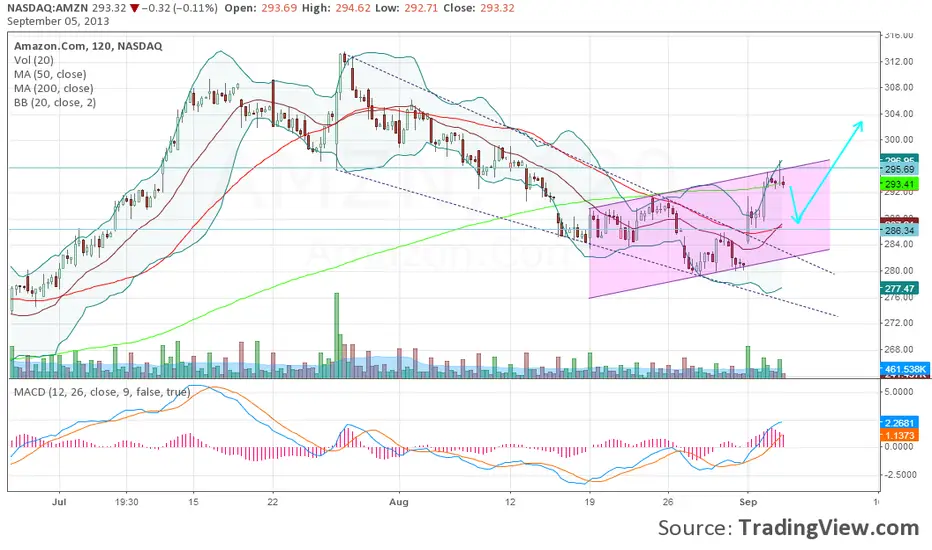Click the 272.00 price axis tick
Viewport: 932px width, 550px height.
click(x=899, y=323)
